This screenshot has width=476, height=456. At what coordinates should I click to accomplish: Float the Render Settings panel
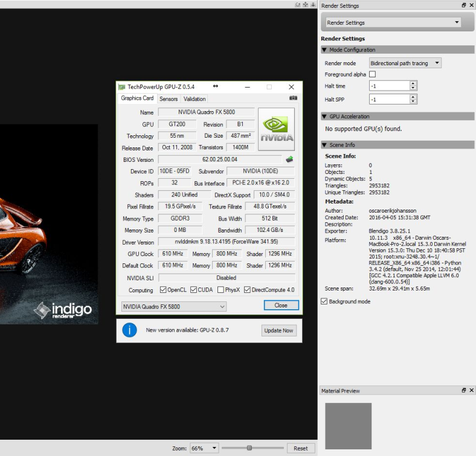click(x=464, y=5)
